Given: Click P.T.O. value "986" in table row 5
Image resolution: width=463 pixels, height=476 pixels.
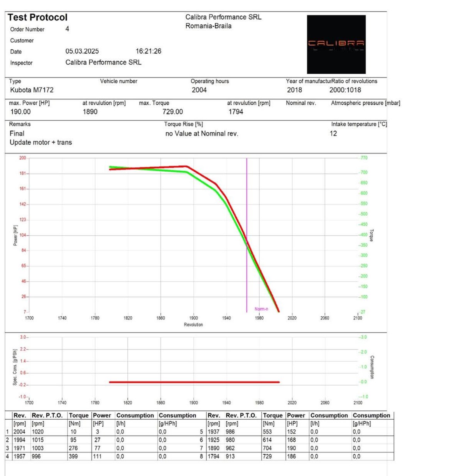Looking at the screenshot, I should pos(230,432).
